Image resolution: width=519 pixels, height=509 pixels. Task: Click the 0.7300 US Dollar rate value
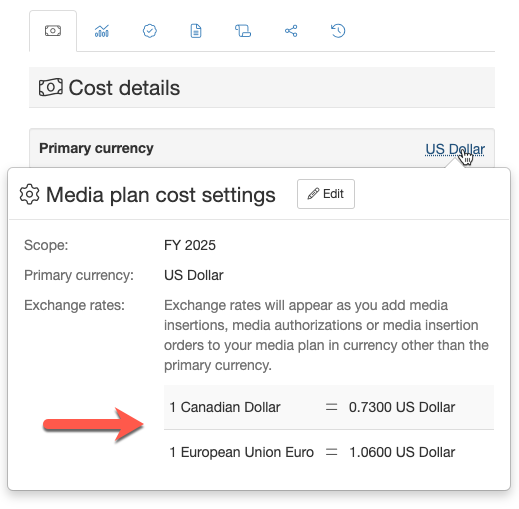click(x=402, y=407)
